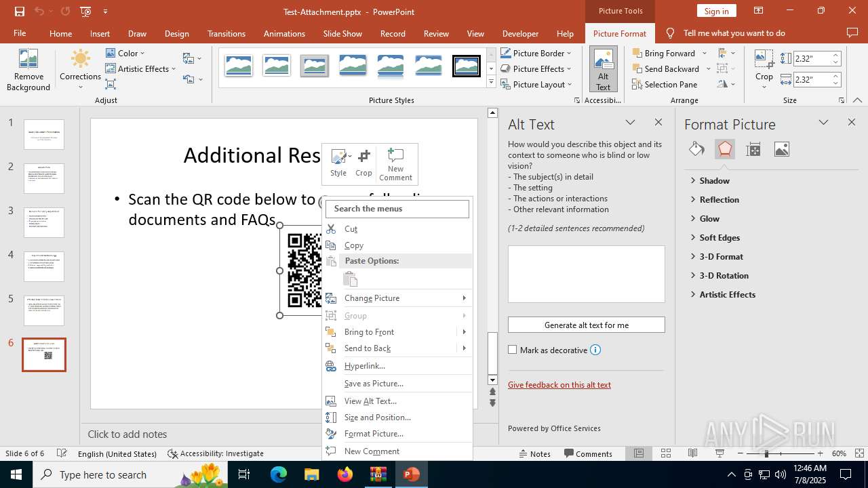Click Crop button on mini toolbar
The height and width of the screenshot is (488, 868).
(x=364, y=163)
